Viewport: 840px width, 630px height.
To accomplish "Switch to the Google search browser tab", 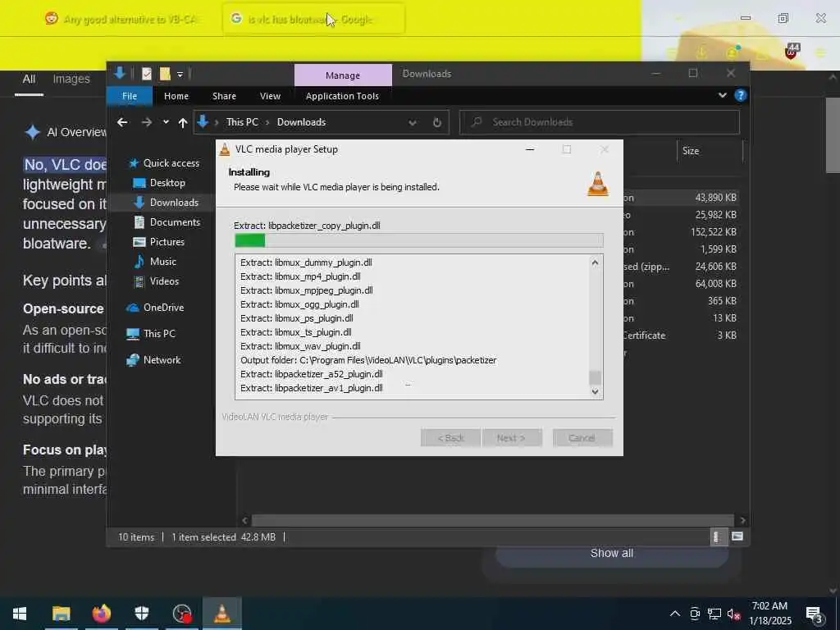I will coord(313,20).
